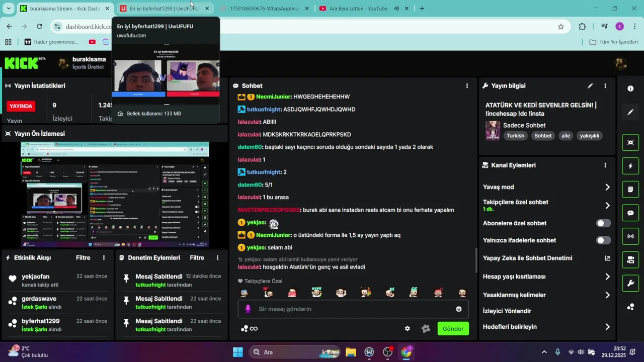Open Filtre in Denetim Eylemleri panel
Screen dimensions: 644x362
197,257
